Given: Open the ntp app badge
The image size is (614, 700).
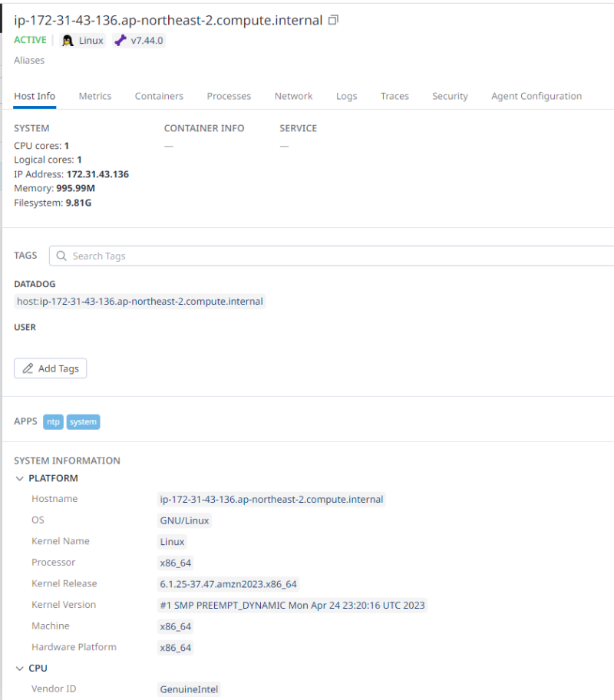Looking at the screenshot, I should tap(53, 422).
